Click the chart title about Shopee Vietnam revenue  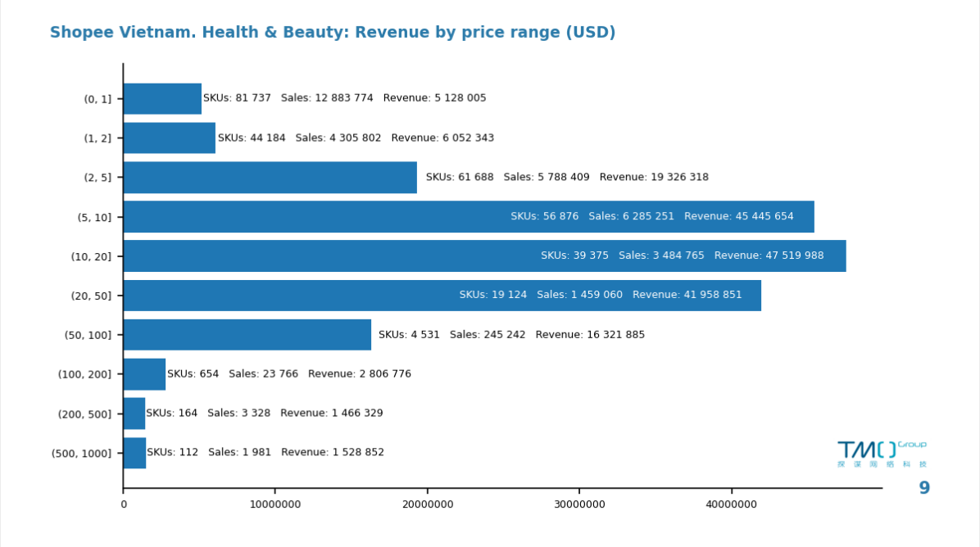(x=333, y=32)
